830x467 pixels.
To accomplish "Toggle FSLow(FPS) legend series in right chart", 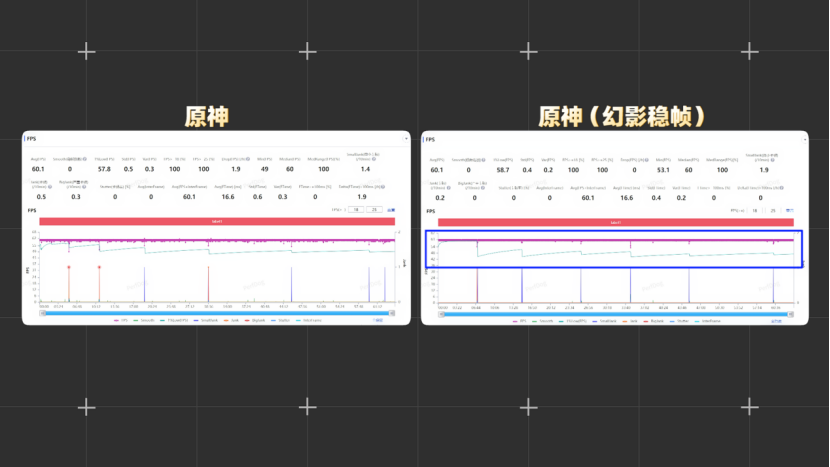I will tap(572, 321).
